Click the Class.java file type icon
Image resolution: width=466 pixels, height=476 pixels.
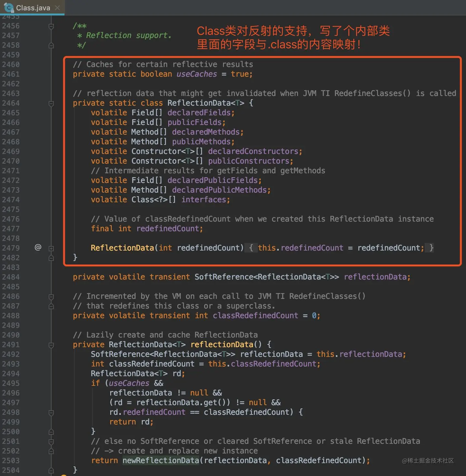click(x=8, y=8)
